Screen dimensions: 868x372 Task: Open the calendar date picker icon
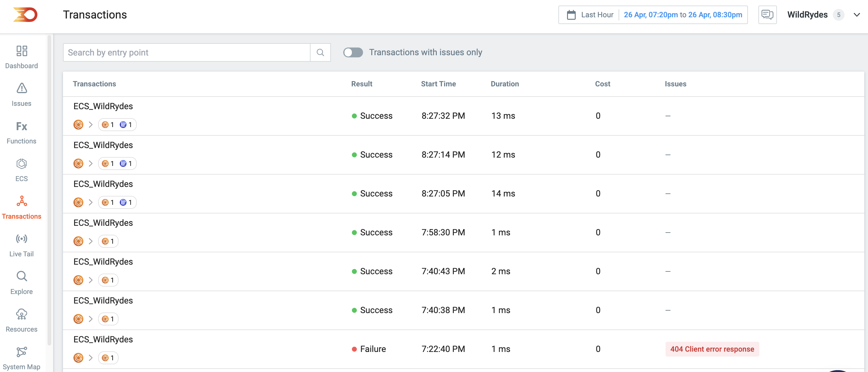coord(571,15)
